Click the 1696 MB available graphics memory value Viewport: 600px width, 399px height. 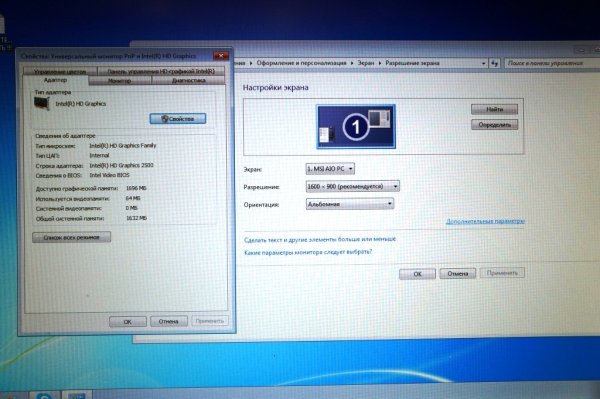point(136,188)
